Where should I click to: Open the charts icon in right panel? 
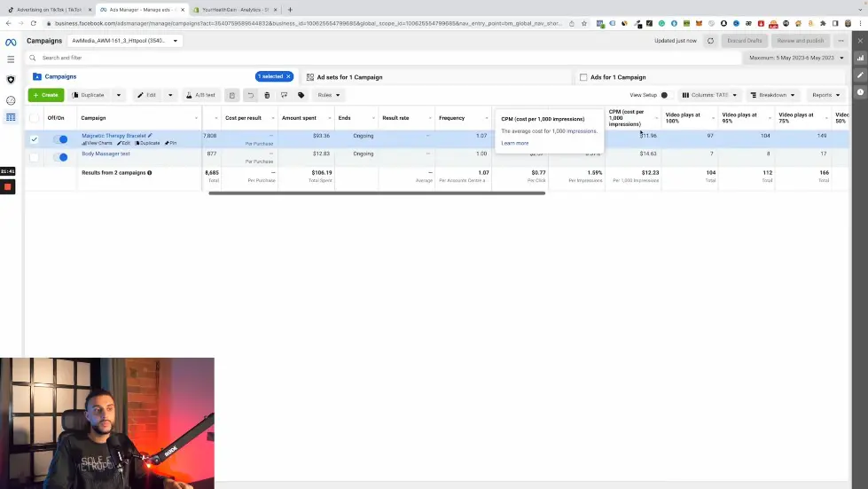pos(860,58)
